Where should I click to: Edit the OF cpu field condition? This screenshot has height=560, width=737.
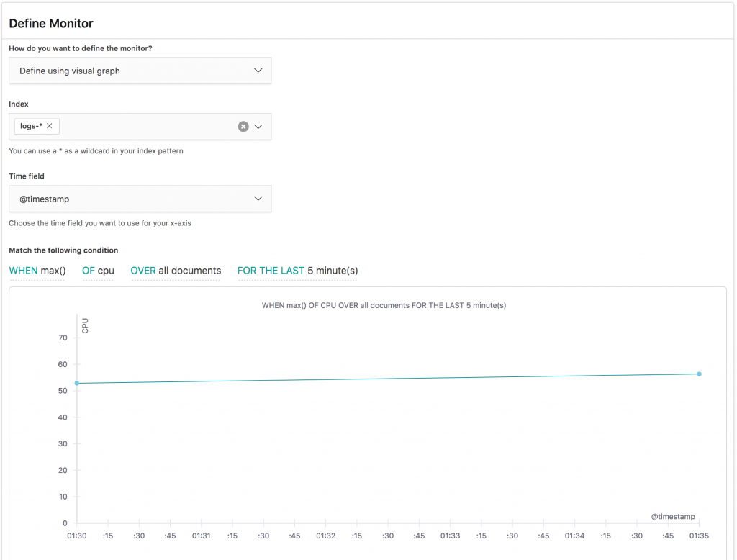click(99, 271)
